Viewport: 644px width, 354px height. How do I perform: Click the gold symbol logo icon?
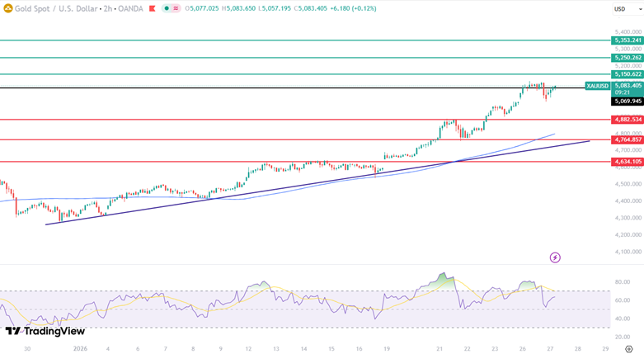[7, 8]
